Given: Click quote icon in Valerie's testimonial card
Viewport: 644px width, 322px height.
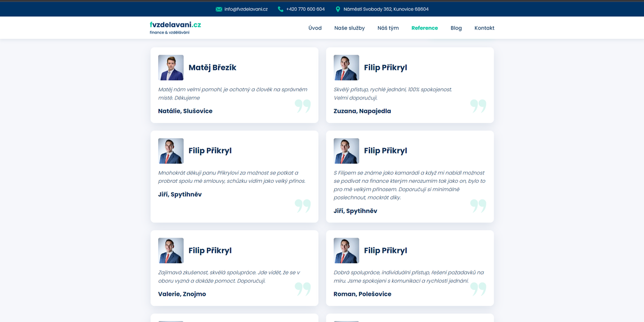Looking at the screenshot, I should click(x=302, y=289).
